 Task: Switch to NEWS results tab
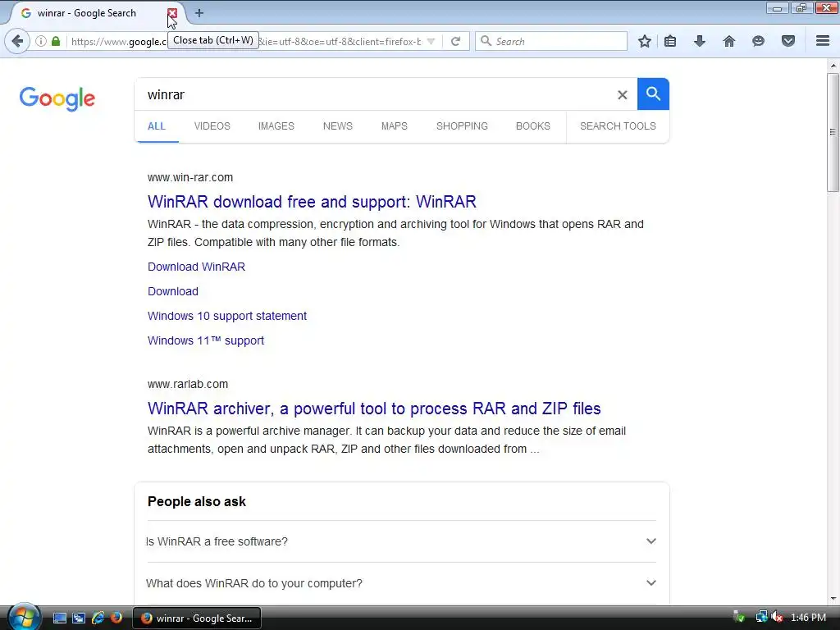(337, 126)
